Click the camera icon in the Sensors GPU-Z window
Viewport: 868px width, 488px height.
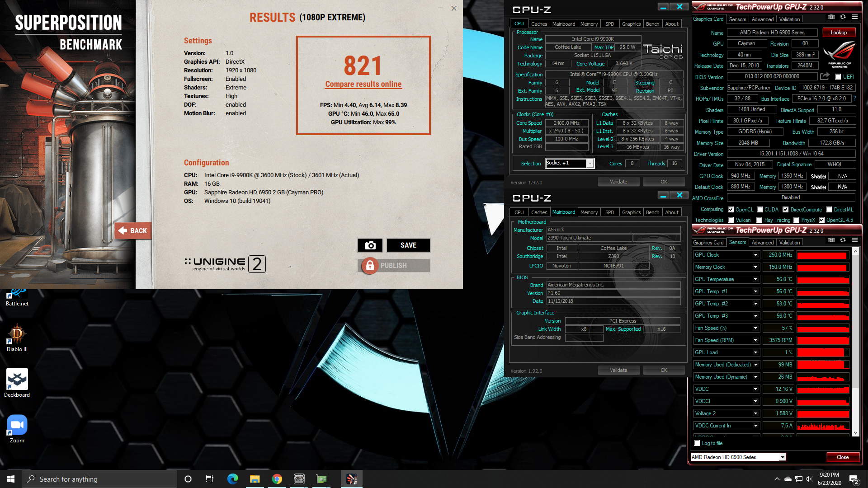point(831,240)
